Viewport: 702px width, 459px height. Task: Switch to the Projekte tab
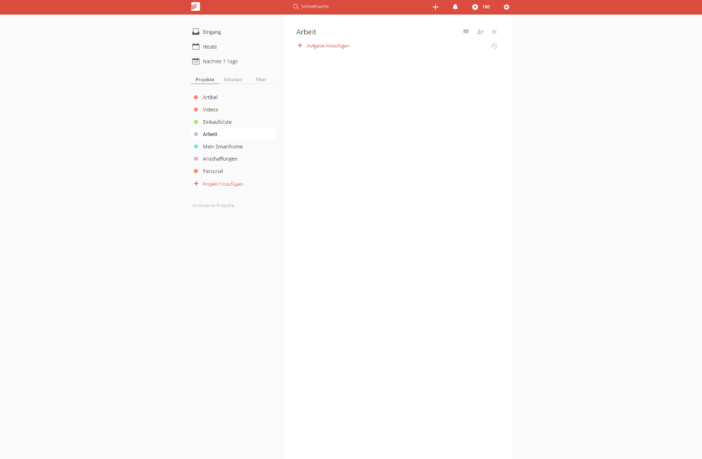205,79
